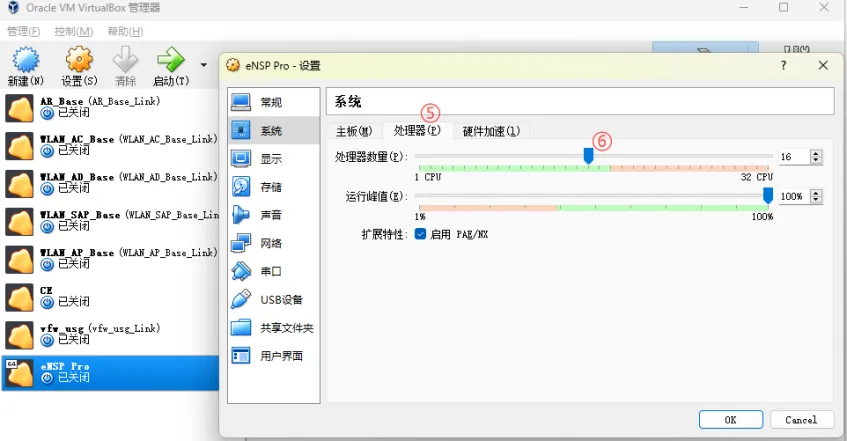Click the CE 已关闭 status text

tap(74, 302)
